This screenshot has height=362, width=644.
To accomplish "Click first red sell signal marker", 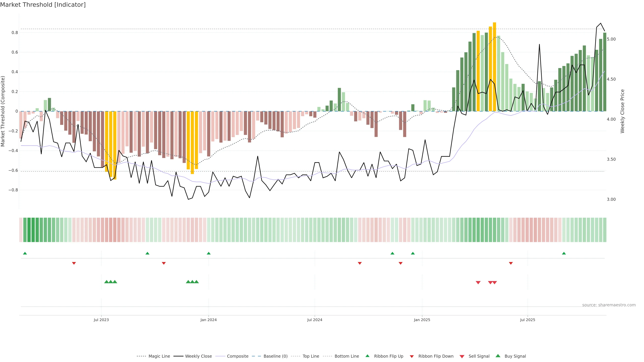I will [x=478, y=283].
